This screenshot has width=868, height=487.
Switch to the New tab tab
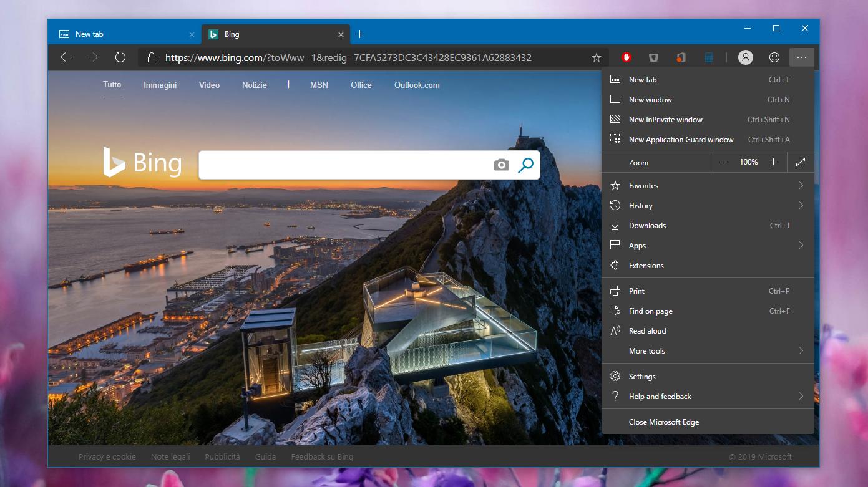[x=125, y=34]
